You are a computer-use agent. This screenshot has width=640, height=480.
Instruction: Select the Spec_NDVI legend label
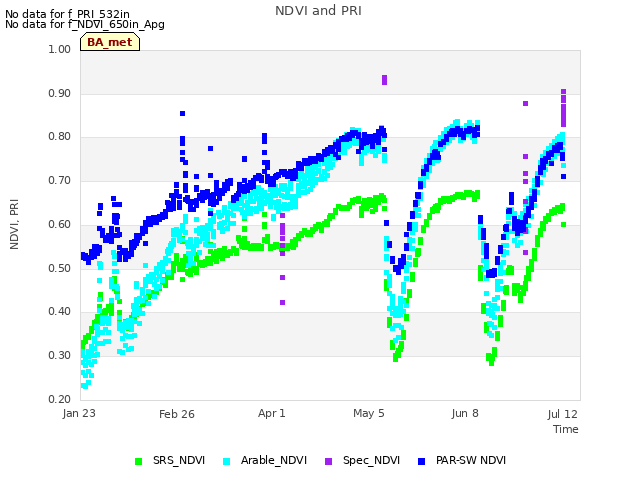tap(371, 460)
